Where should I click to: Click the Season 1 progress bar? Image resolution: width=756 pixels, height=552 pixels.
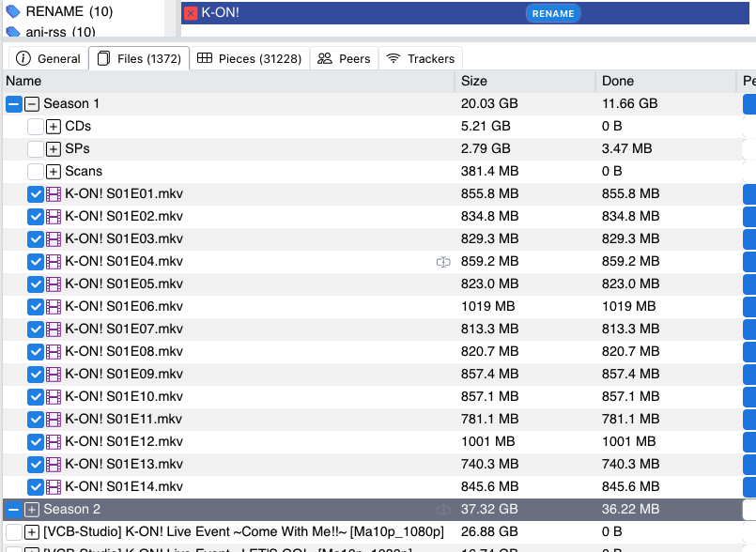coord(749,103)
